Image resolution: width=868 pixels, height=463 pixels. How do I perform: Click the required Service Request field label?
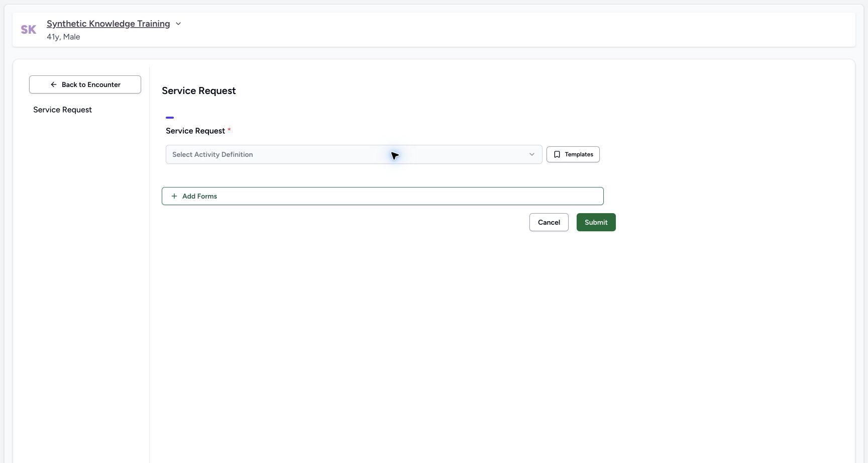[198, 131]
